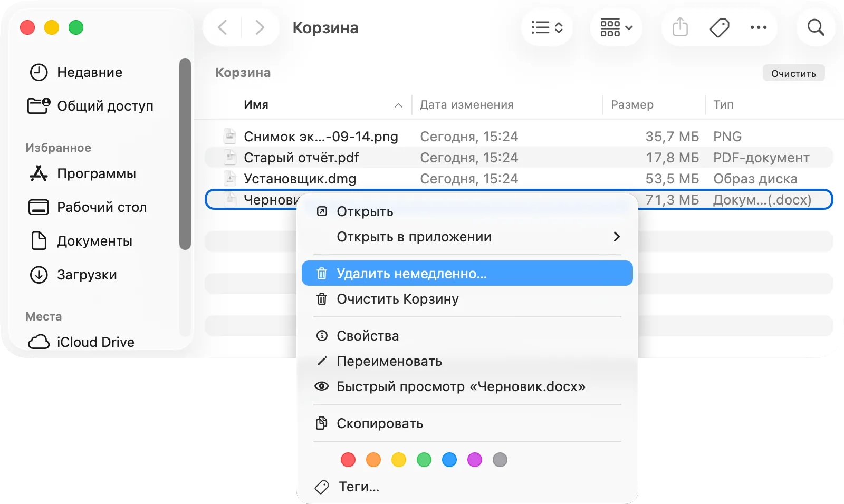The width and height of the screenshot is (844, 504).
Task: Click the iCloud Drive cloud icon
Action: coord(39,342)
